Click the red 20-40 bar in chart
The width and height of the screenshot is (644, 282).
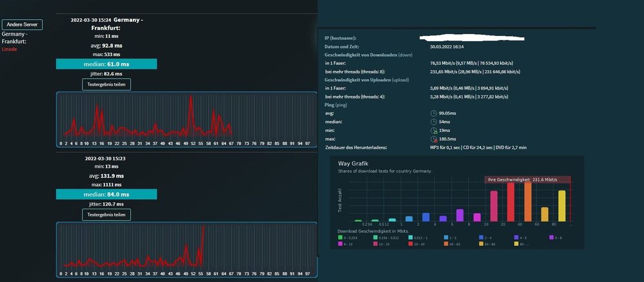(x=511, y=202)
